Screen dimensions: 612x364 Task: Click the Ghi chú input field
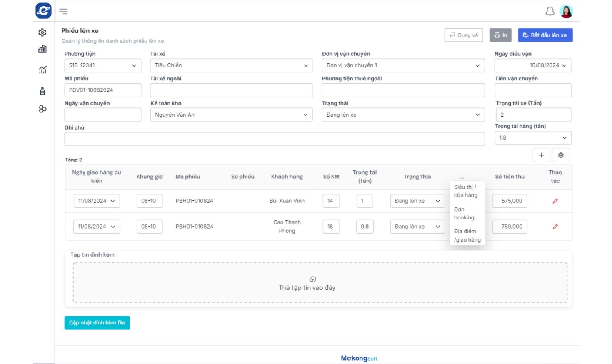coord(274,139)
